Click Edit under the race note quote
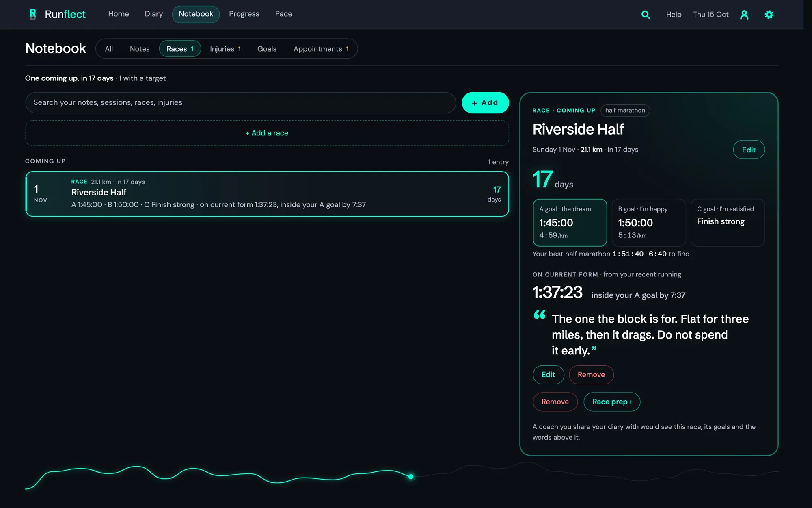 [548, 375]
